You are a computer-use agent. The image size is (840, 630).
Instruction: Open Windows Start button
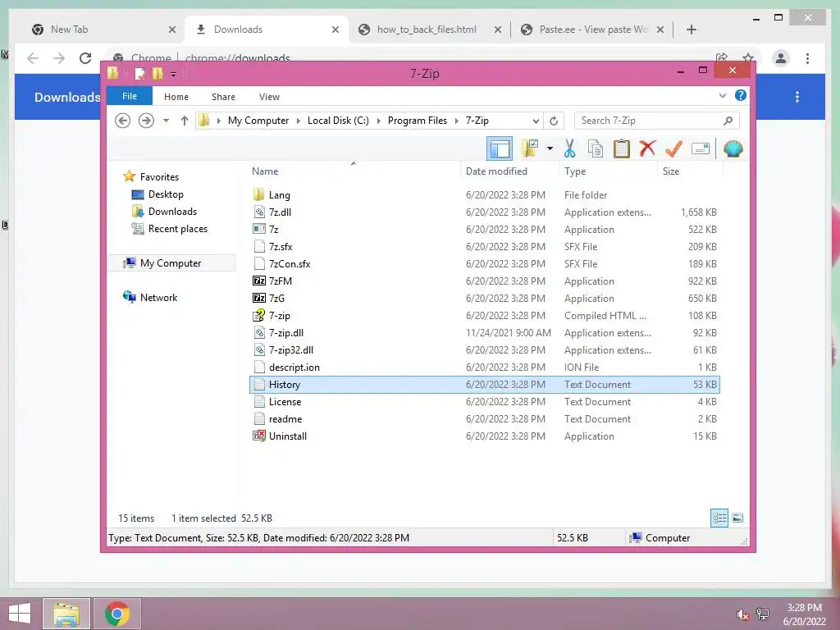20,614
